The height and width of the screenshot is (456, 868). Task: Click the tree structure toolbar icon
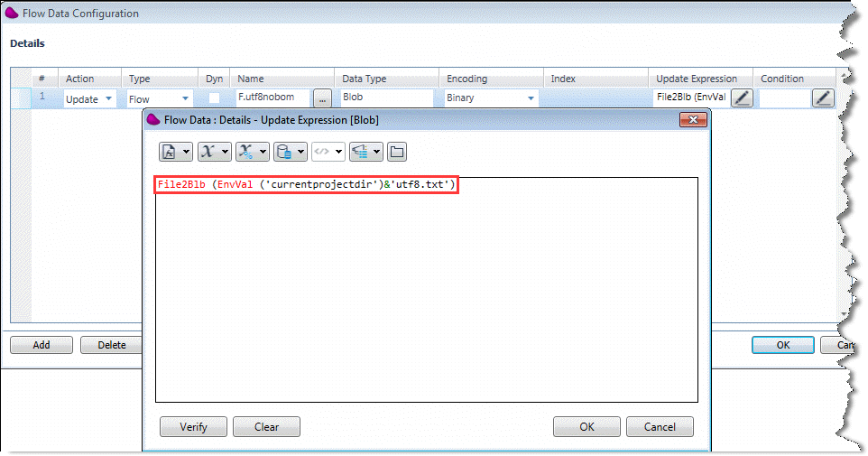[360, 152]
